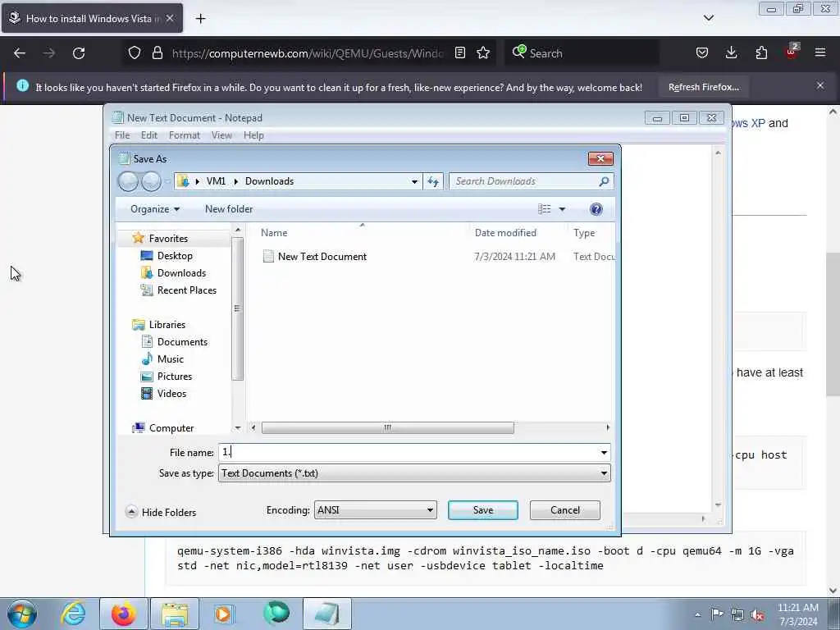Toggle reader view icon in address bar

pyautogui.click(x=459, y=53)
